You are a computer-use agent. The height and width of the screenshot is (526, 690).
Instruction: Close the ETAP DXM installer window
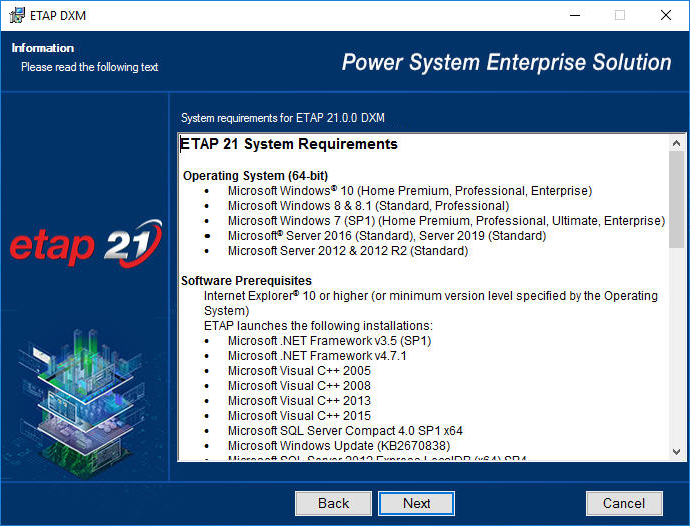click(666, 15)
